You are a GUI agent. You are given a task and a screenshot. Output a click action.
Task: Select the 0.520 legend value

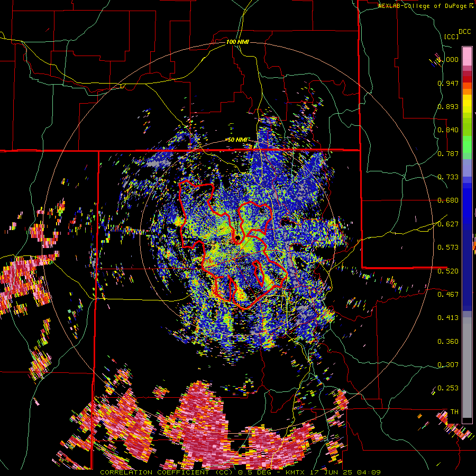click(x=448, y=271)
